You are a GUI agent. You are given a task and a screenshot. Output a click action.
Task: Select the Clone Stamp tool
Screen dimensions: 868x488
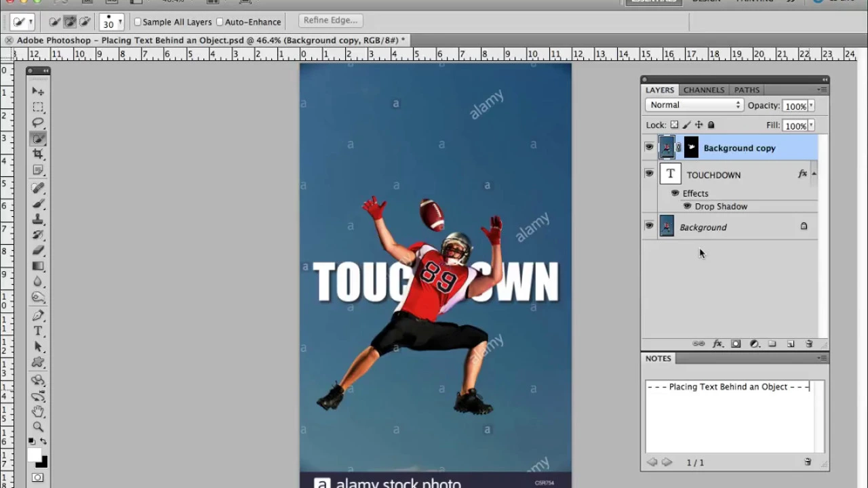38,219
